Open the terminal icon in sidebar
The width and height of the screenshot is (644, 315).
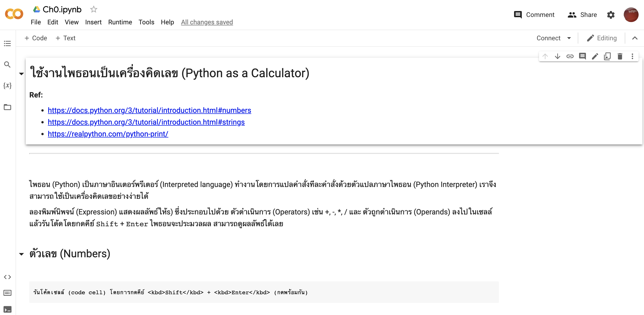coord(7,309)
